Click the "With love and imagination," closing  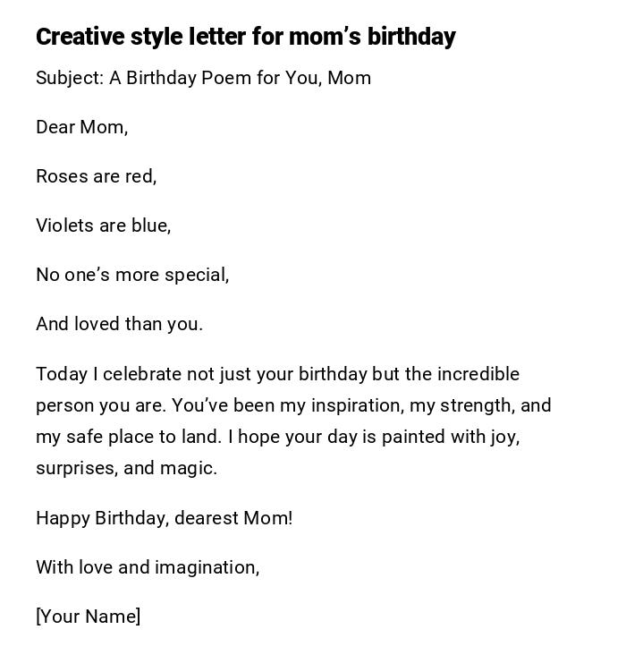148,567
